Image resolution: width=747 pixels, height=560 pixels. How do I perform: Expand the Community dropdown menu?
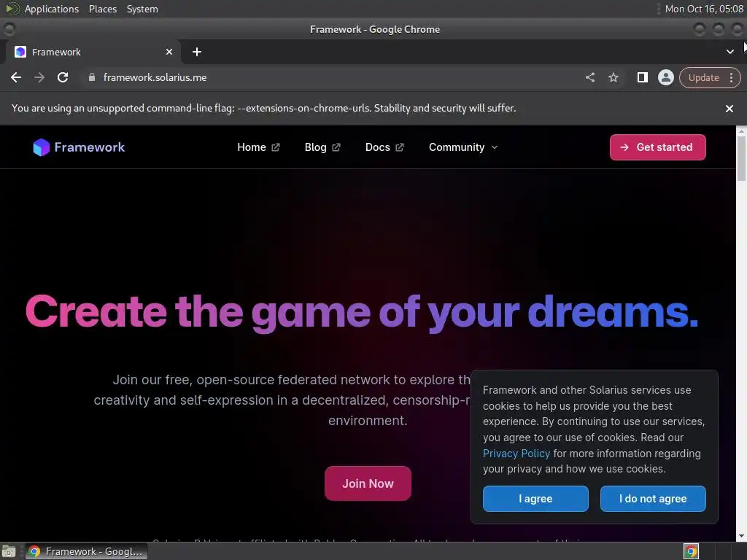463,147
